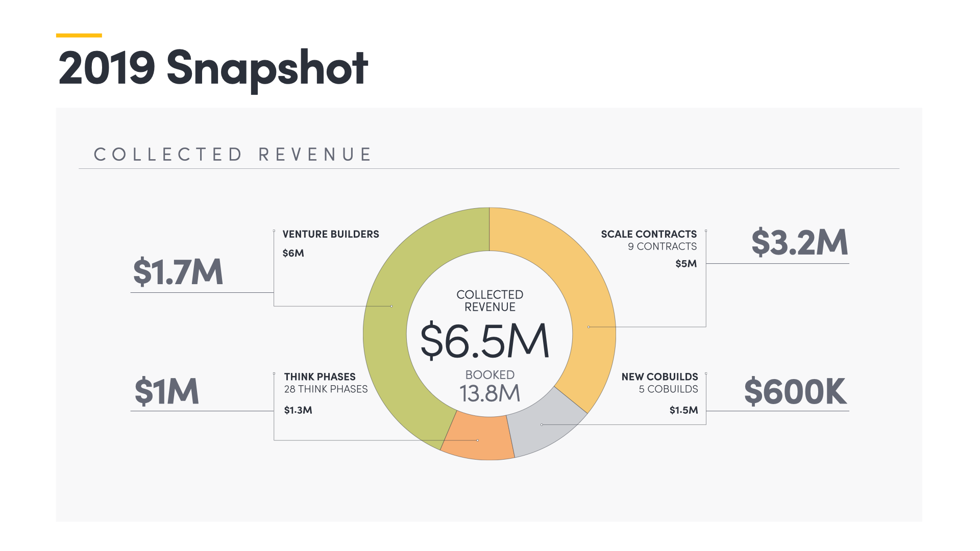
Task: Select the 28 THINK PHASES subtext
Action: [326, 389]
